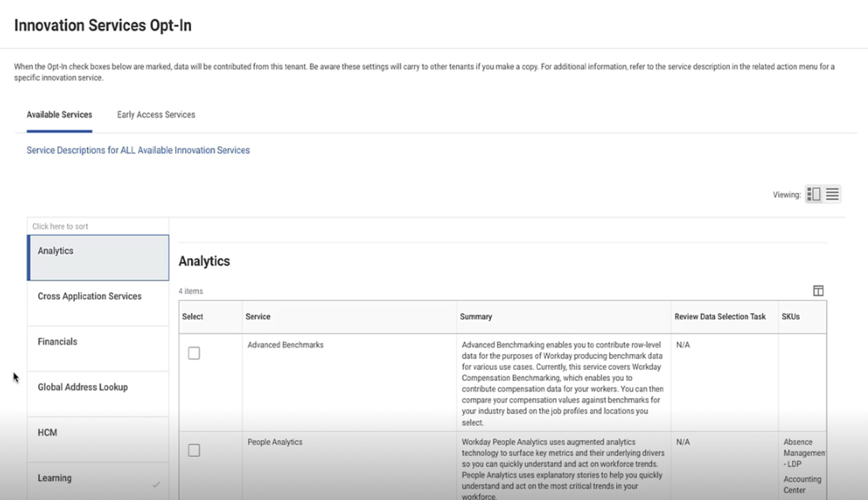
Task: Click the Analytics section heading
Action: tap(204, 261)
